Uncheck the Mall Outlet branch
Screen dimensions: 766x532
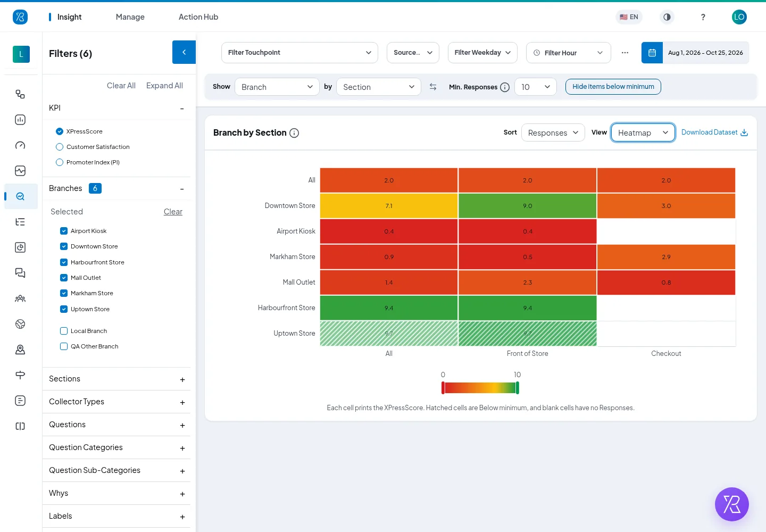click(x=64, y=278)
